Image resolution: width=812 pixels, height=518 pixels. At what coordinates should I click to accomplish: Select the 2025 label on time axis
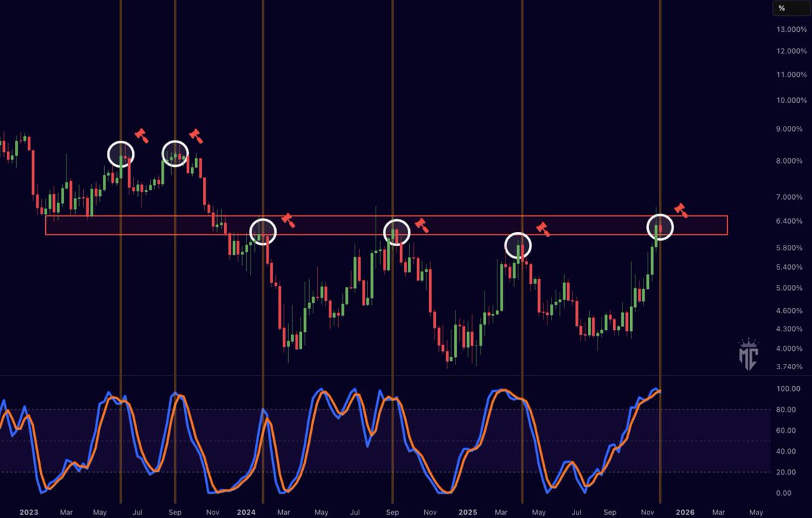[x=467, y=513]
